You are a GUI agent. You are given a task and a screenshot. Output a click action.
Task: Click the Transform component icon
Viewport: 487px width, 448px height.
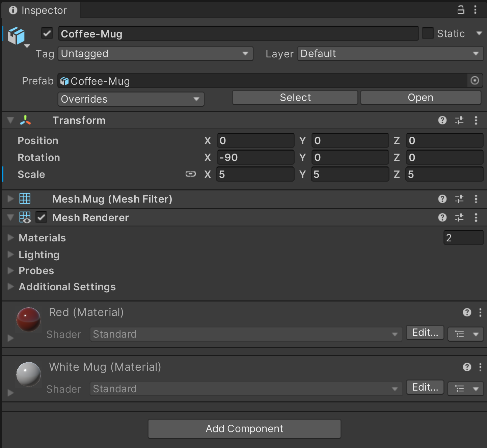point(26,120)
